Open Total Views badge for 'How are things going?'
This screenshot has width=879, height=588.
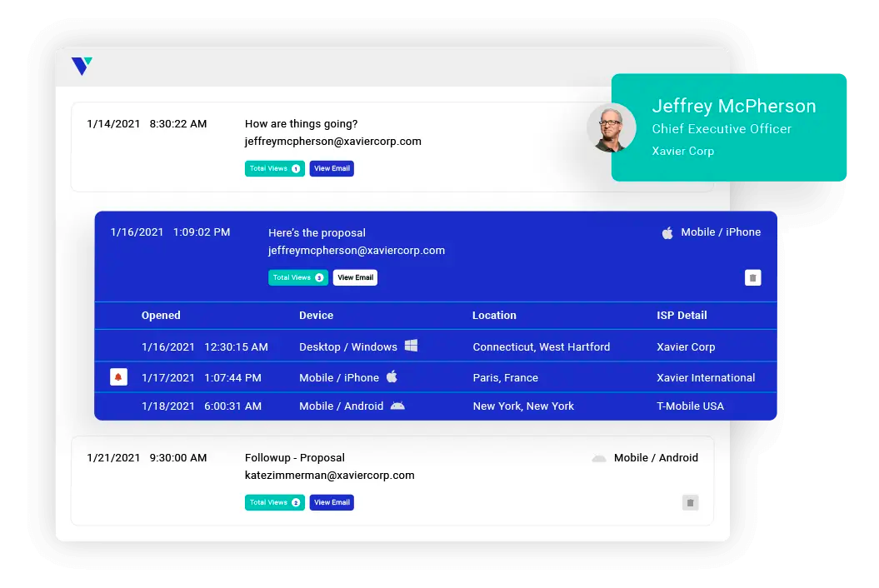[275, 168]
